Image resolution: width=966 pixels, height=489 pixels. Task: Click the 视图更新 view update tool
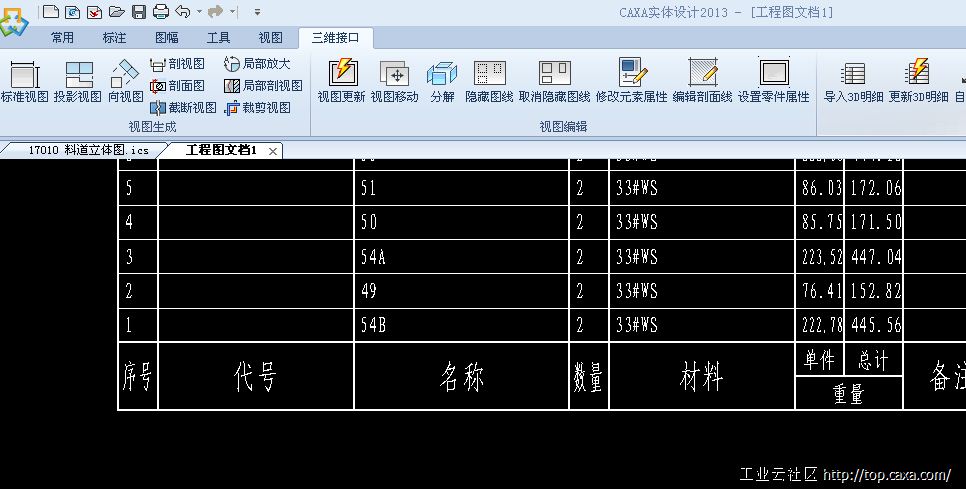tap(341, 81)
